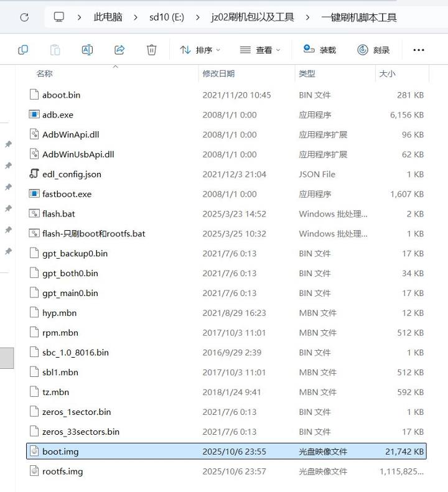Image resolution: width=448 pixels, height=492 pixels.
Task: Click the date 2021/8/29 16:23 of hyp.mbn
Action: tap(234, 313)
